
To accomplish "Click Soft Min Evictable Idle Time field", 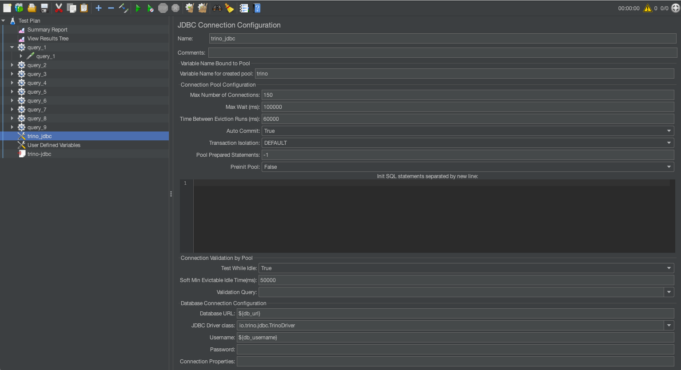I will pyautogui.click(x=466, y=280).
